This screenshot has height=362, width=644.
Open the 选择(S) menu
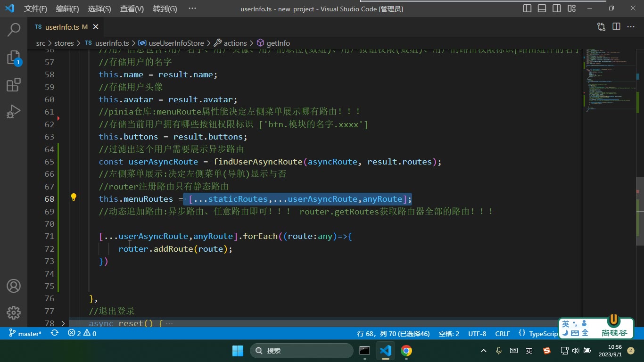point(99,8)
